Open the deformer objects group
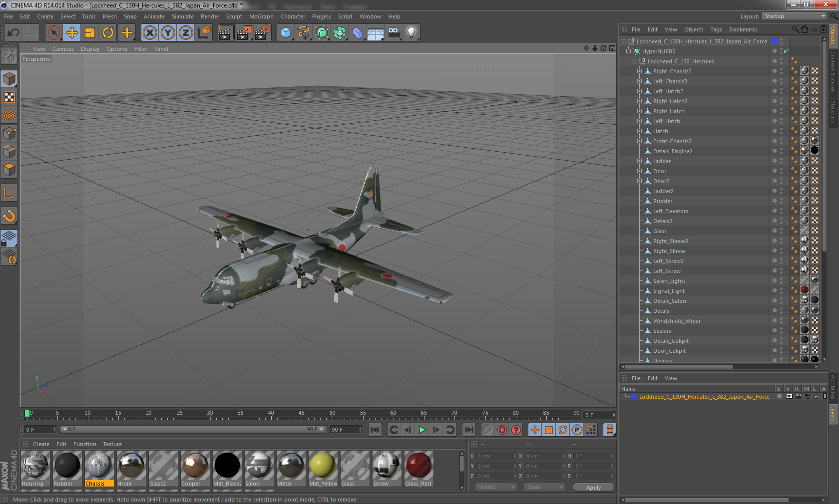This screenshot has height=504, width=839. [358, 33]
